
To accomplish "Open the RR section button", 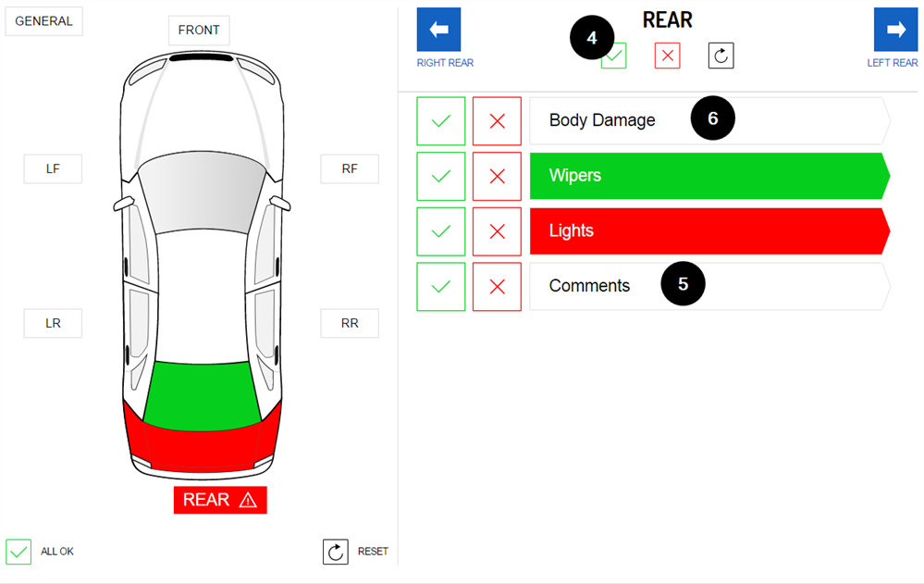I will pyautogui.click(x=350, y=324).
